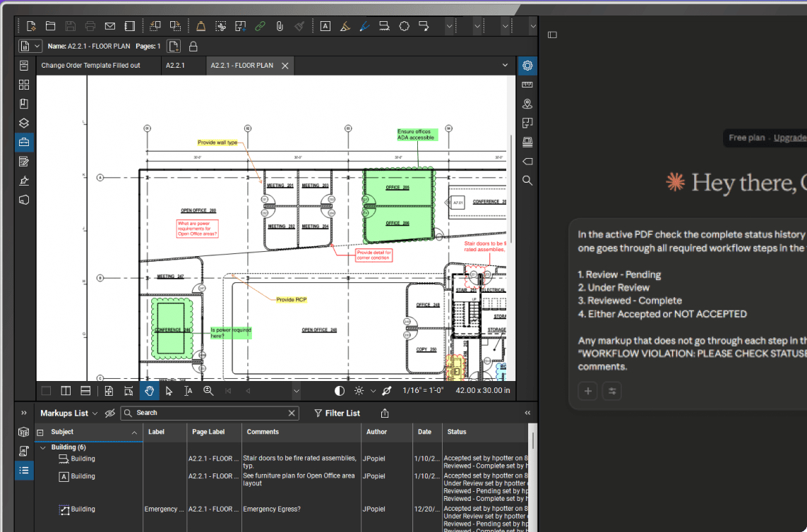The image size is (807, 532).
Task: Click the Filter List button
Action: pyautogui.click(x=337, y=413)
